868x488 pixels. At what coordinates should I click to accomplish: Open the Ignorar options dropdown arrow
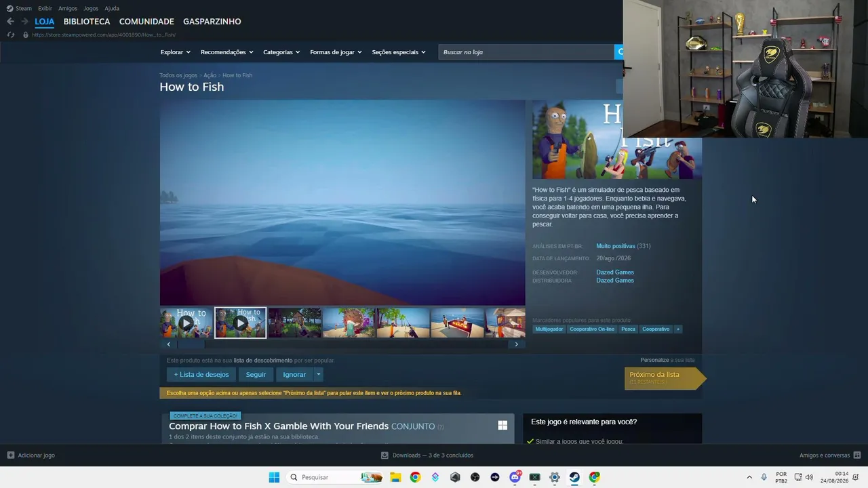[318, 375]
